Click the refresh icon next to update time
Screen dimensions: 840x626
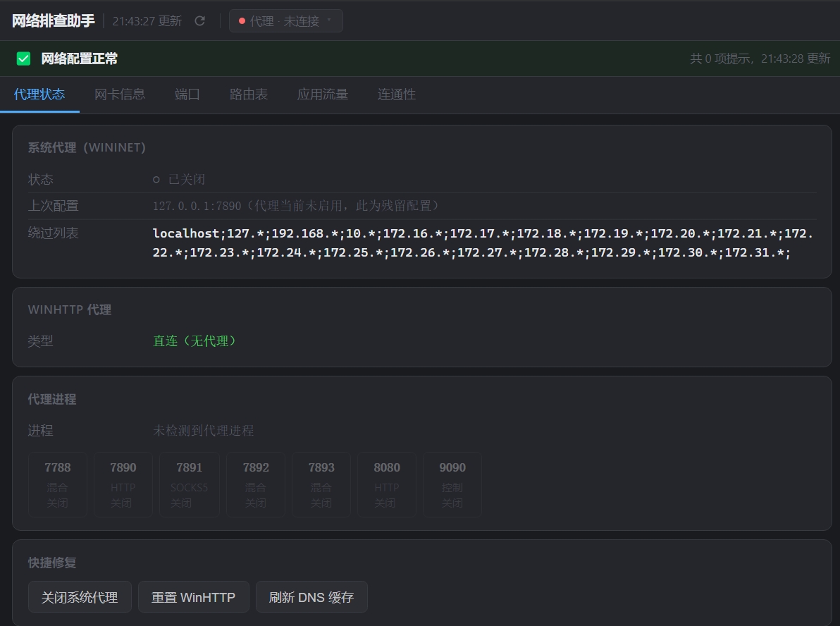tap(200, 21)
